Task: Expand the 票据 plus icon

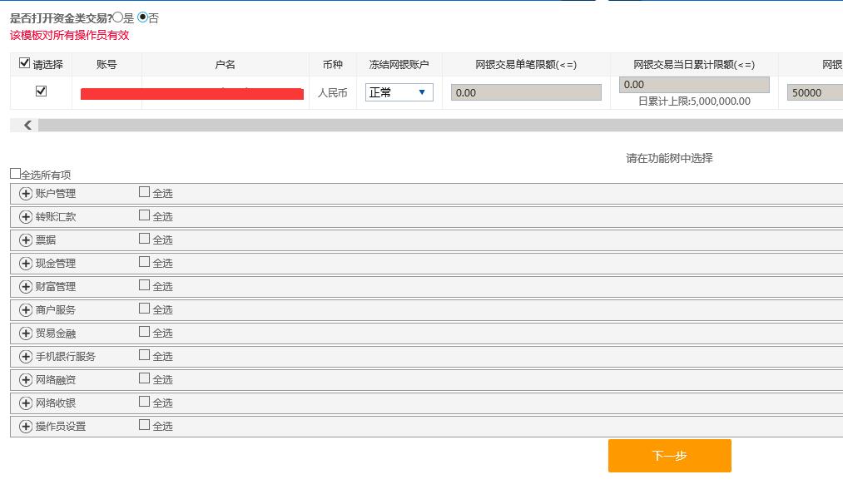Action: 26,240
